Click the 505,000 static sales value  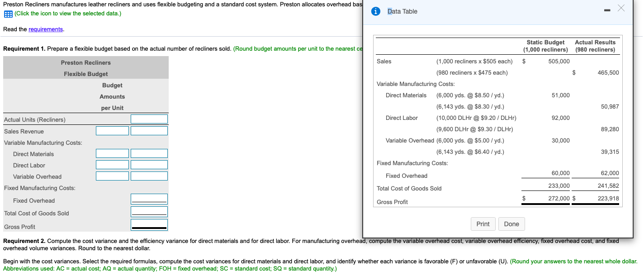click(559, 61)
